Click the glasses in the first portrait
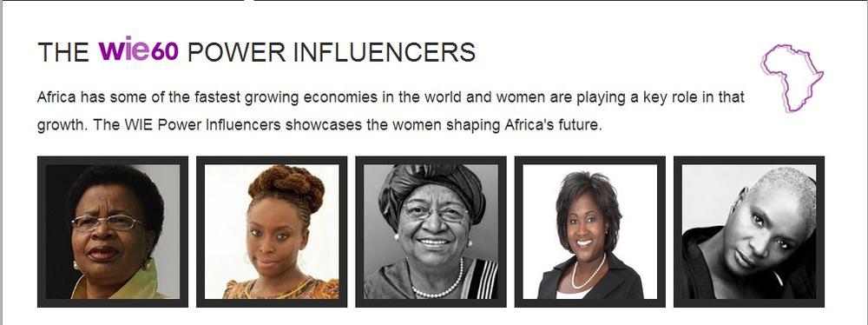This screenshot has width=868, height=325. [x=107, y=222]
